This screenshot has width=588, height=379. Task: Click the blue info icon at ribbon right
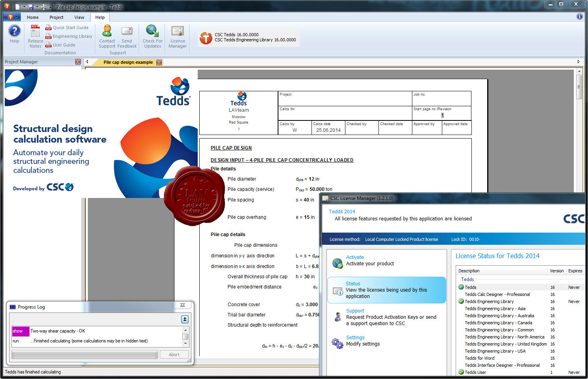[x=579, y=17]
